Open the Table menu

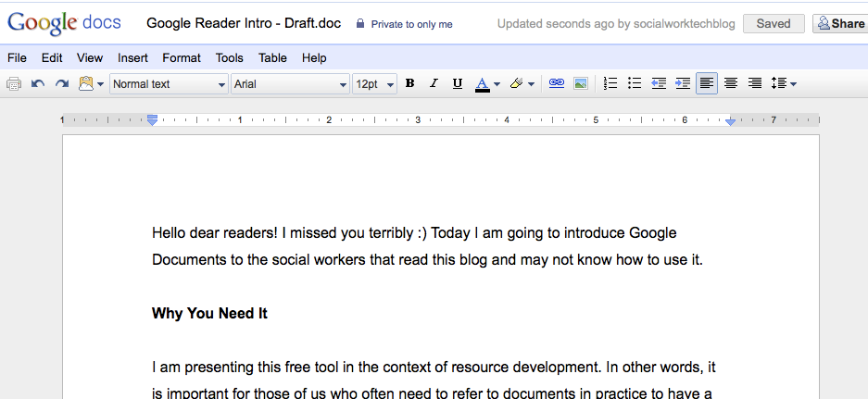(x=272, y=57)
